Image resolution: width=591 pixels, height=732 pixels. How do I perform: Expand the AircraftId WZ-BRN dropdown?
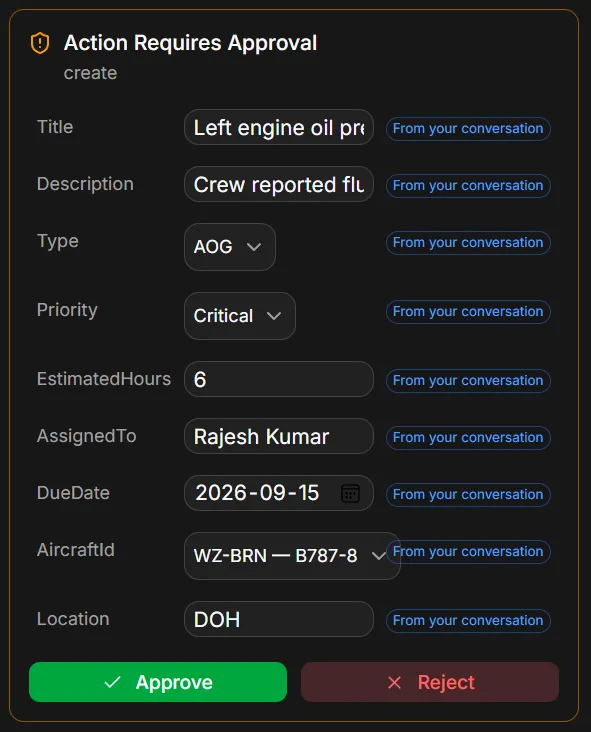tap(292, 556)
